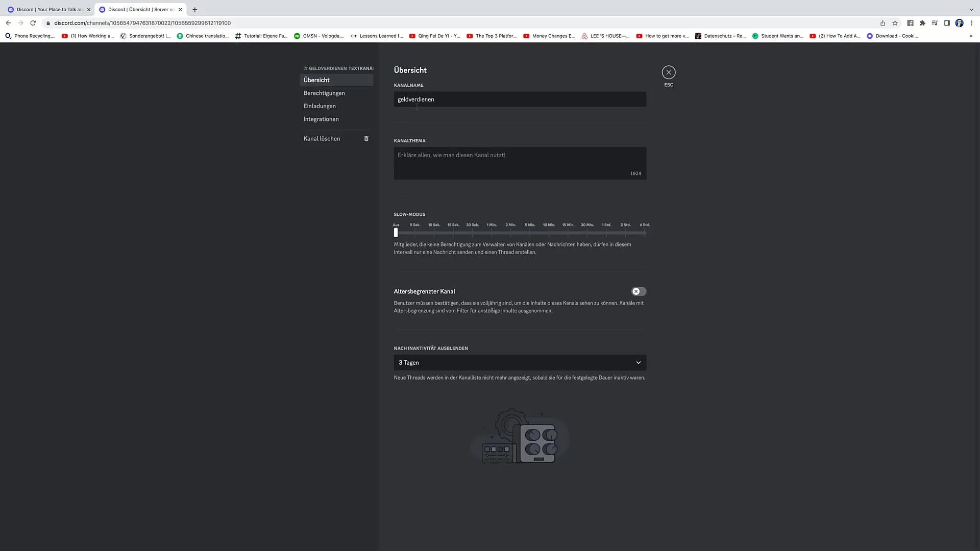Image resolution: width=980 pixels, height=551 pixels.
Task: Select Einladungen from left sidebar
Action: (x=320, y=106)
